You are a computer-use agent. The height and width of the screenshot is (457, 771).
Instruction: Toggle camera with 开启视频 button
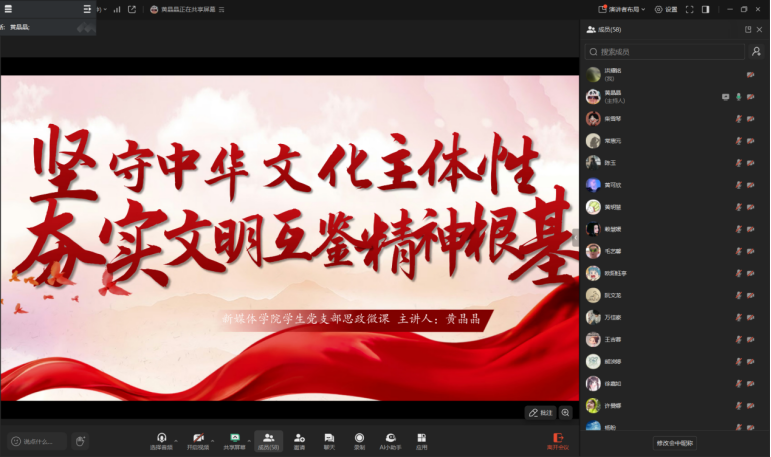[x=198, y=440]
